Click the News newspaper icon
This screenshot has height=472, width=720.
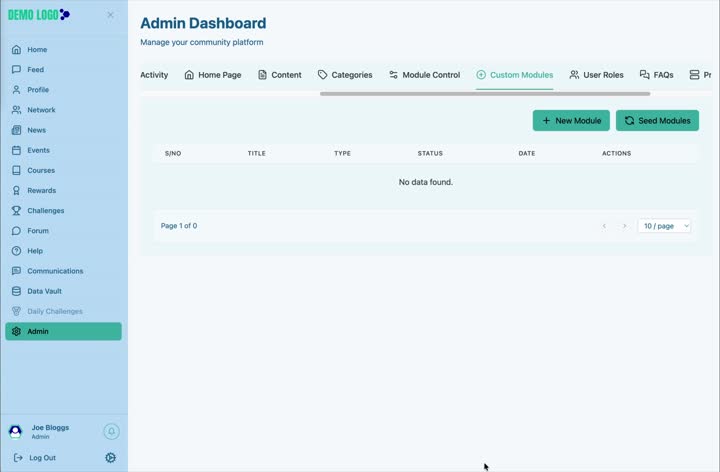click(x=16, y=130)
